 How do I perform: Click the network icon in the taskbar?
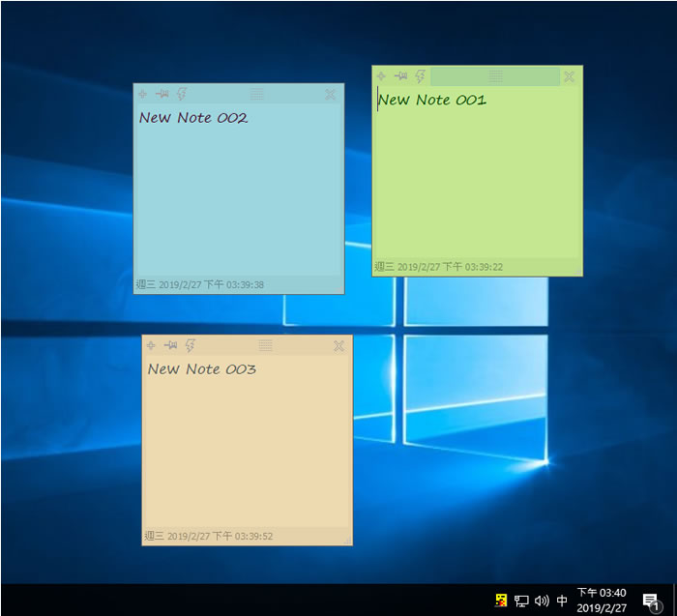[x=521, y=601]
